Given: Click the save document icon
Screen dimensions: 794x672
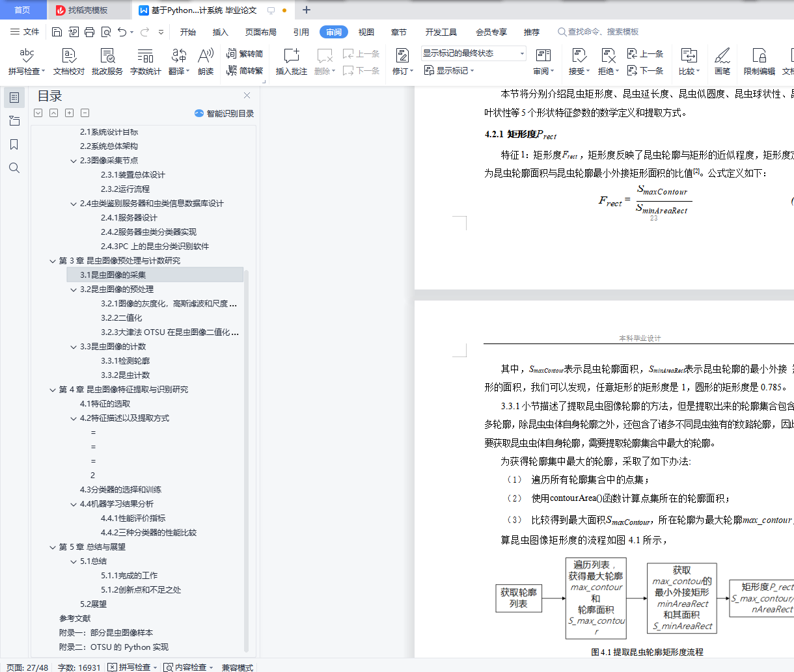Looking at the screenshot, I should click(57, 32).
